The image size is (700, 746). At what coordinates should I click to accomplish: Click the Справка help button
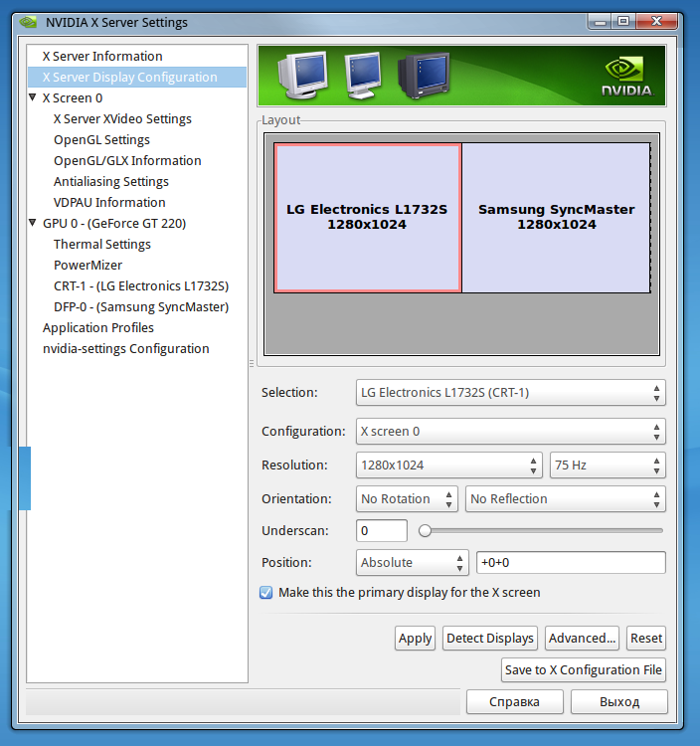point(514,702)
